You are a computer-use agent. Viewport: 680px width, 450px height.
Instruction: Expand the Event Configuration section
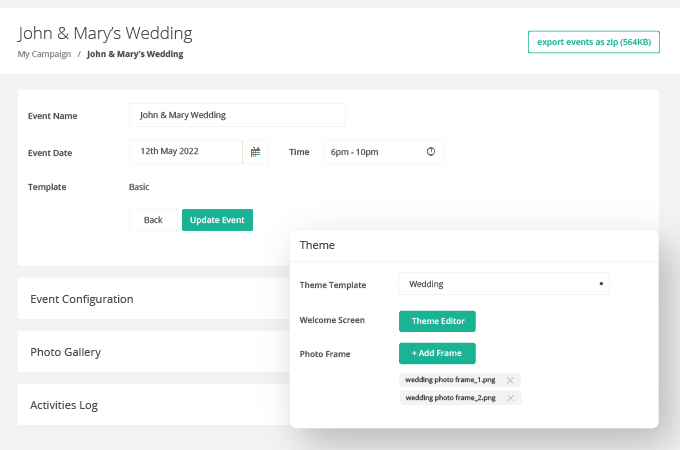[154, 299]
